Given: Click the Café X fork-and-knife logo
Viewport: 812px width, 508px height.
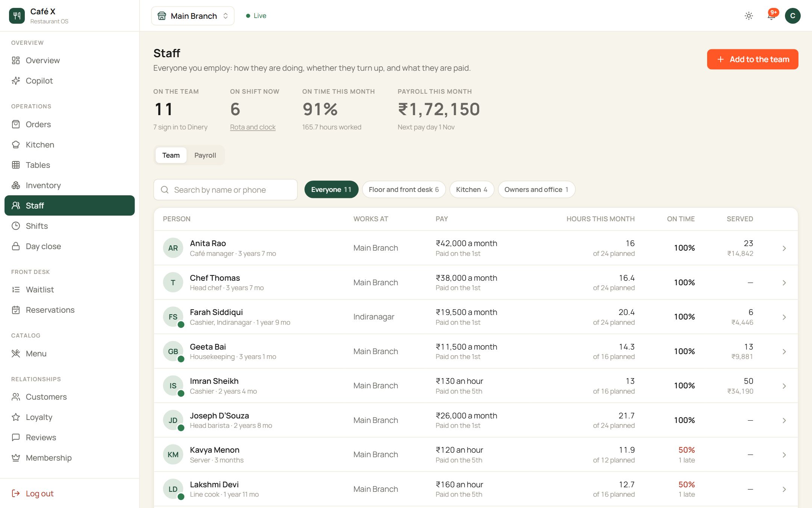Looking at the screenshot, I should pos(17,16).
